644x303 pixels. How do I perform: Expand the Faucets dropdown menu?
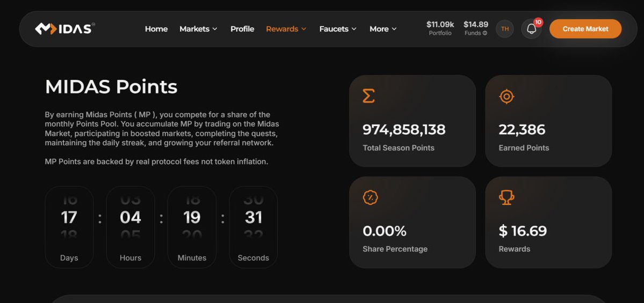(338, 29)
